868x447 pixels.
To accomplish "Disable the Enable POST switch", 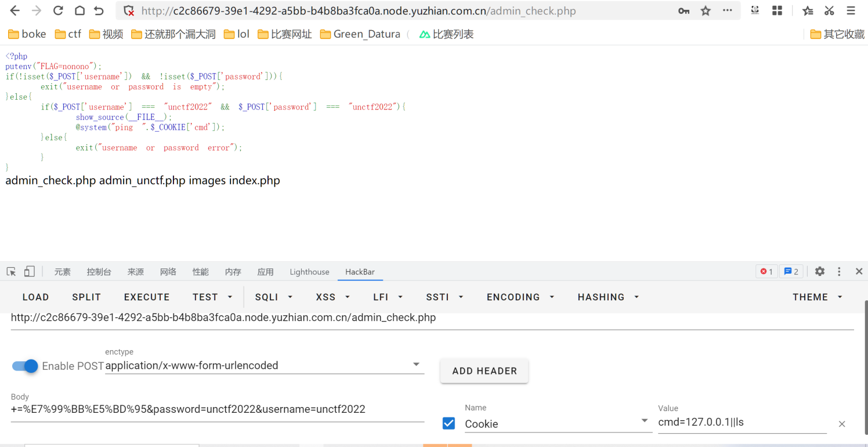I will tap(25, 366).
